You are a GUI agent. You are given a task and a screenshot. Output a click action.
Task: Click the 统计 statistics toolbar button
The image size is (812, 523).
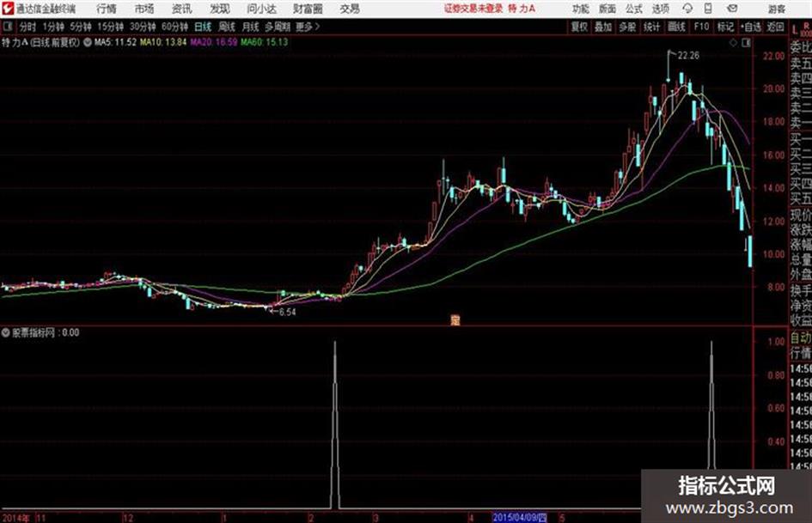point(652,27)
